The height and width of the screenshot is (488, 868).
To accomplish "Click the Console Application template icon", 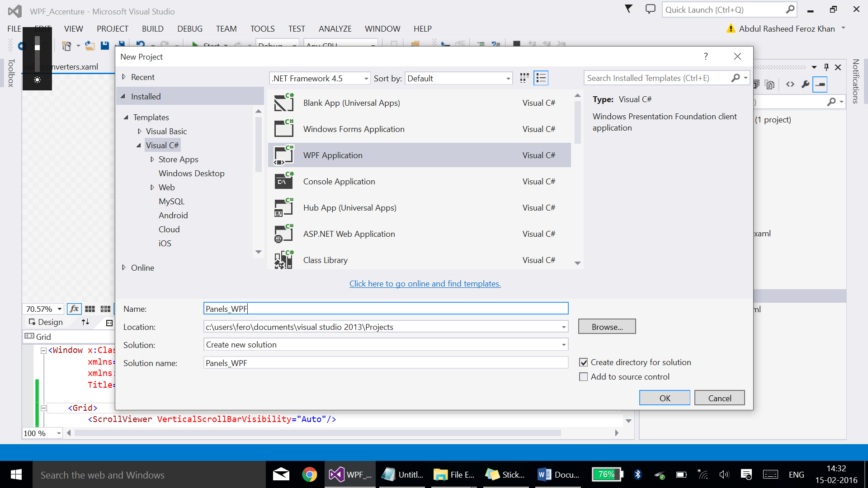I will click(284, 182).
